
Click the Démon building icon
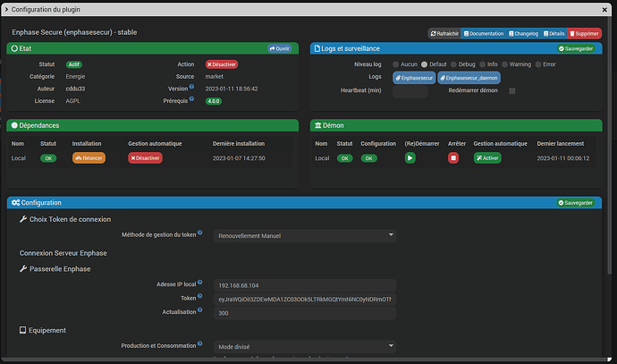[318, 125]
